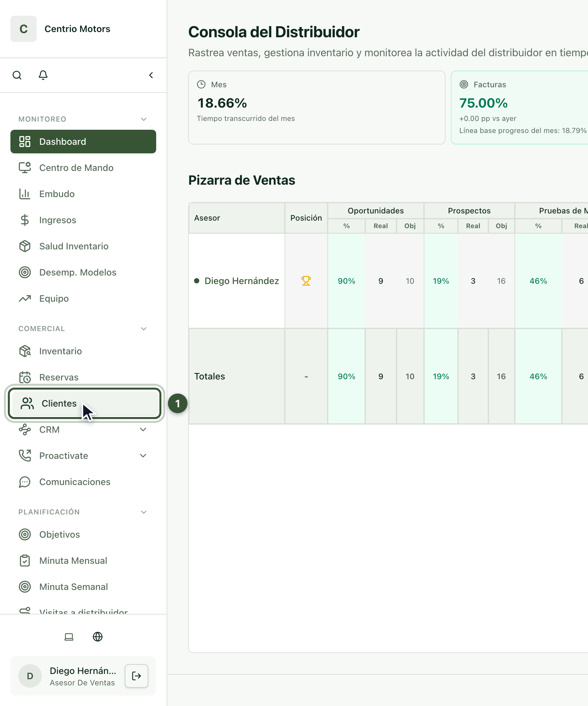Click the Diego Hernández advisor name
588x706 pixels.
(x=242, y=281)
